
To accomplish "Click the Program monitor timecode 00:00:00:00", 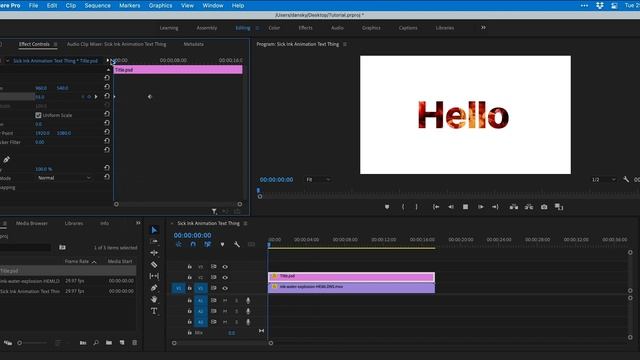I will pos(276,180).
